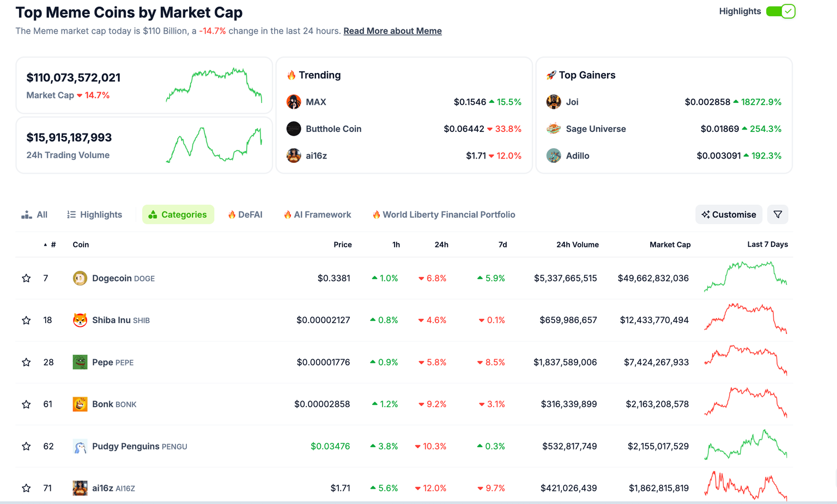Open the filter funnel icon button
This screenshot has height=504, width=837.
tap(778, 215)
